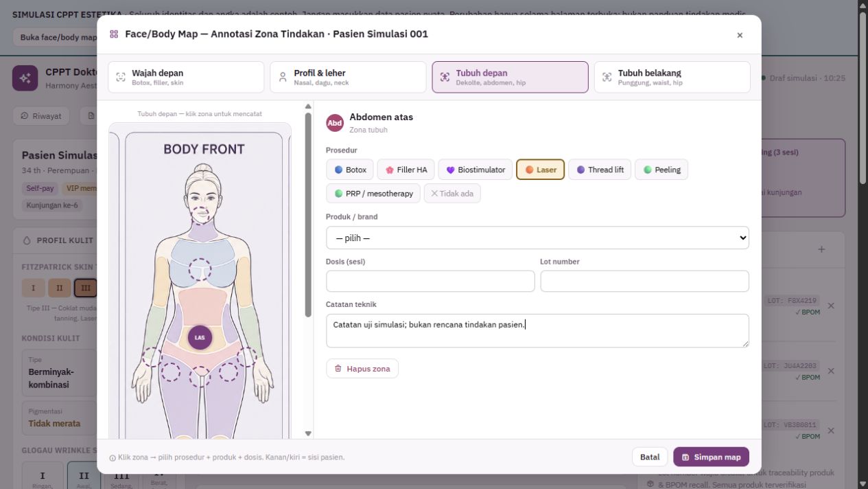This screenshot has height=489, width=868.
Task: Remove product row LOT: VB388811
Action: click(831, 431)
